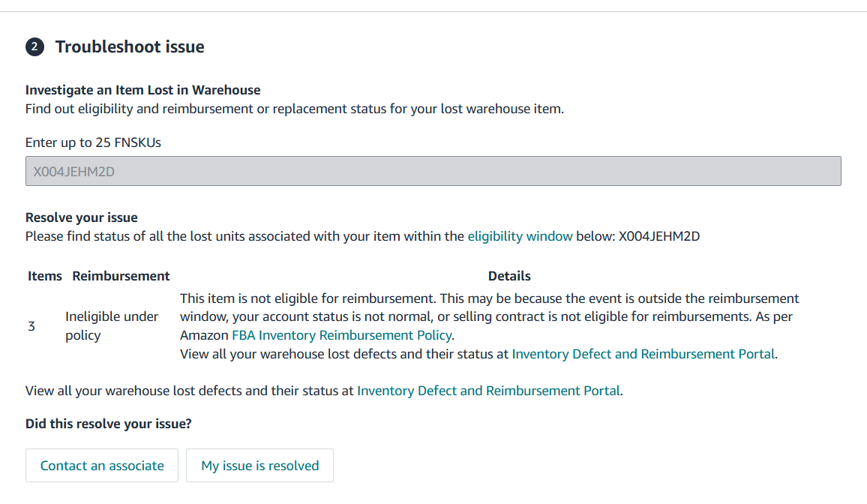Click the Did this resolve your issue text
This screenshot has height=504, width=867.
[x=108, y=424]
